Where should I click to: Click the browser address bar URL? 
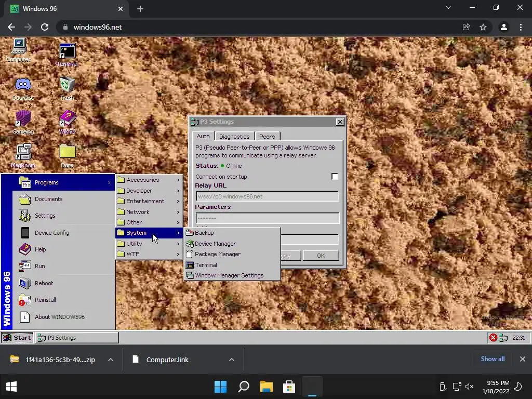click(97, 27)
